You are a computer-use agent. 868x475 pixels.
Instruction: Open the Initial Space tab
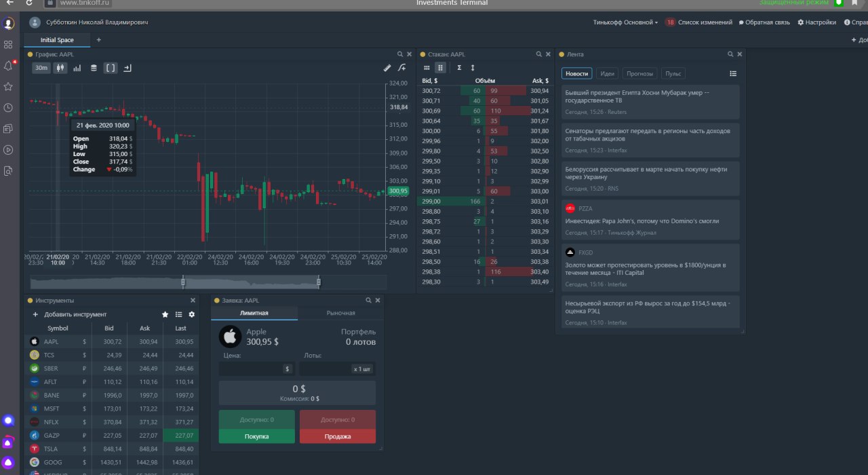[57, 40]
